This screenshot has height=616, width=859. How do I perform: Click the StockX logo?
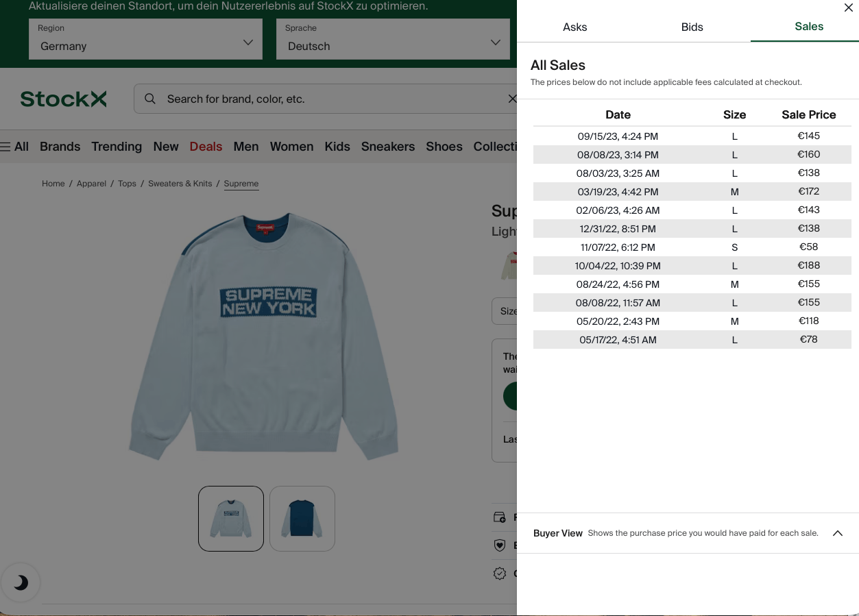[x=63, y=99]
